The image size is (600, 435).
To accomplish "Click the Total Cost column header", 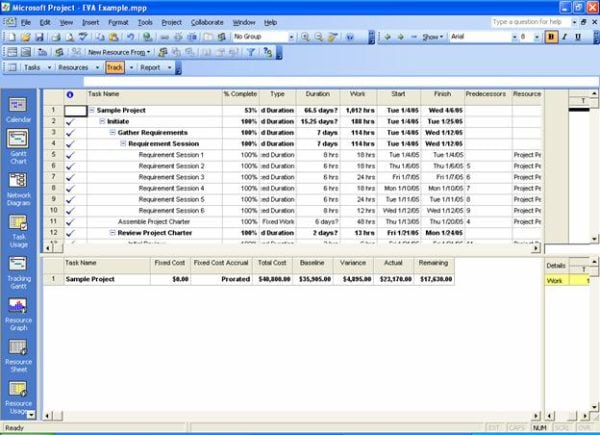I will click(x=272, y=266).
